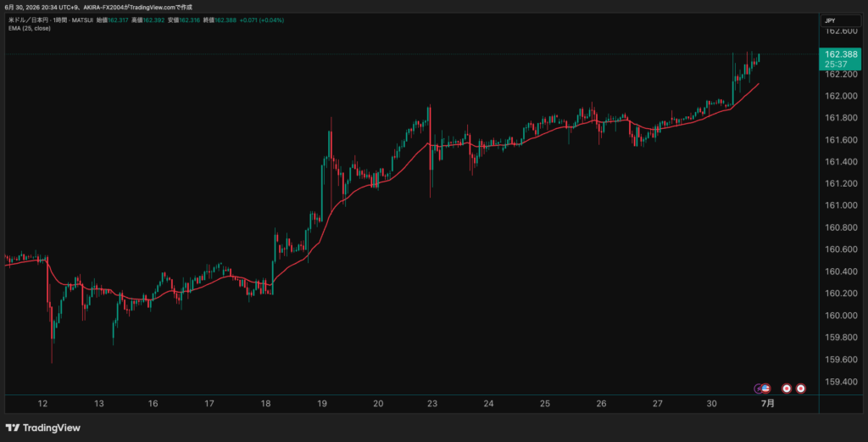Click date label 25 on time axis
Viewport: 868px width, 442px height.
545,404
